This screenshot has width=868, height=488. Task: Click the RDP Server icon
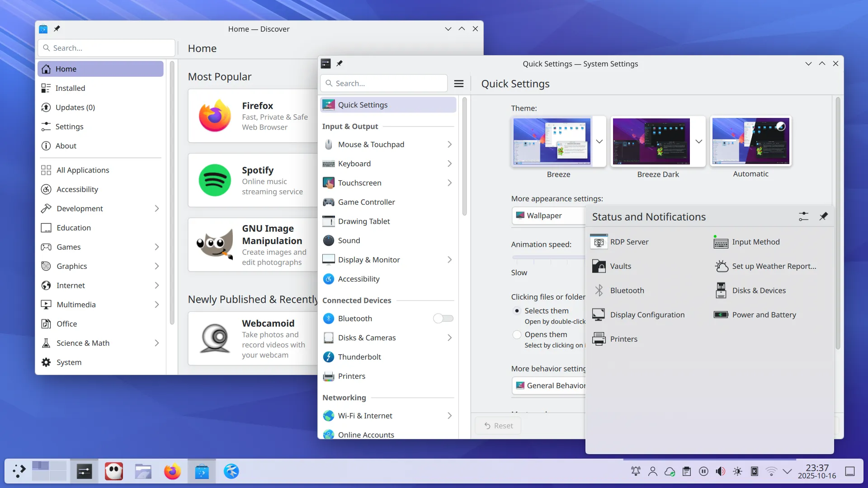[x=599, y=241]
